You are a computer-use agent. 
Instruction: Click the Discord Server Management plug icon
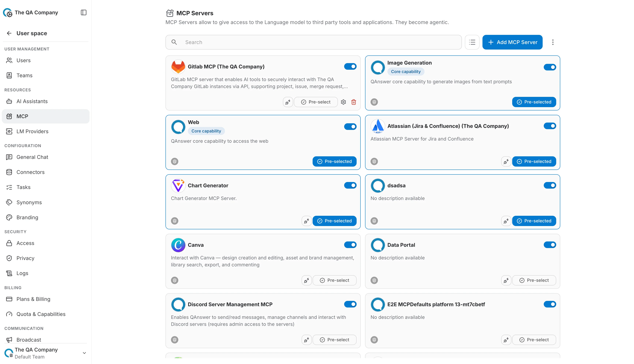pyautogui.click(x=306, y=340)
